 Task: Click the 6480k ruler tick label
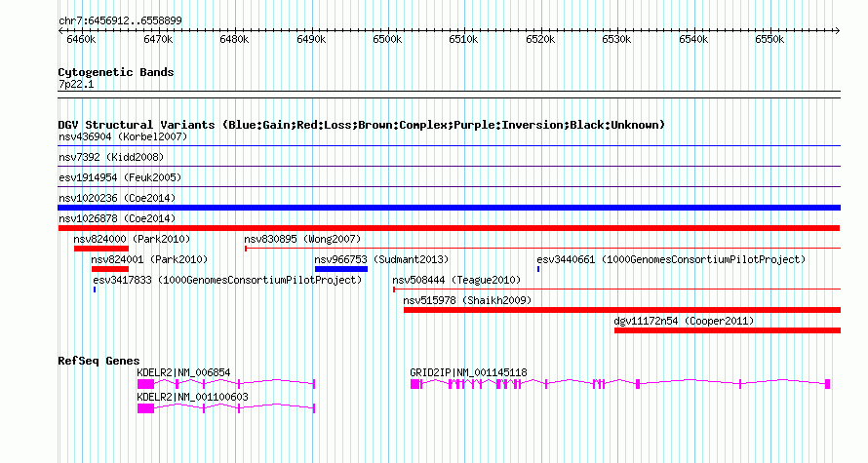[234, 39]
